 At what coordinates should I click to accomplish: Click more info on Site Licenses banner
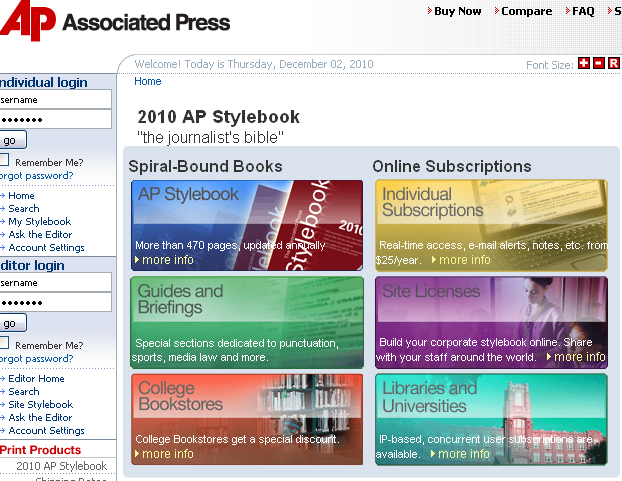tap(576, 357)
